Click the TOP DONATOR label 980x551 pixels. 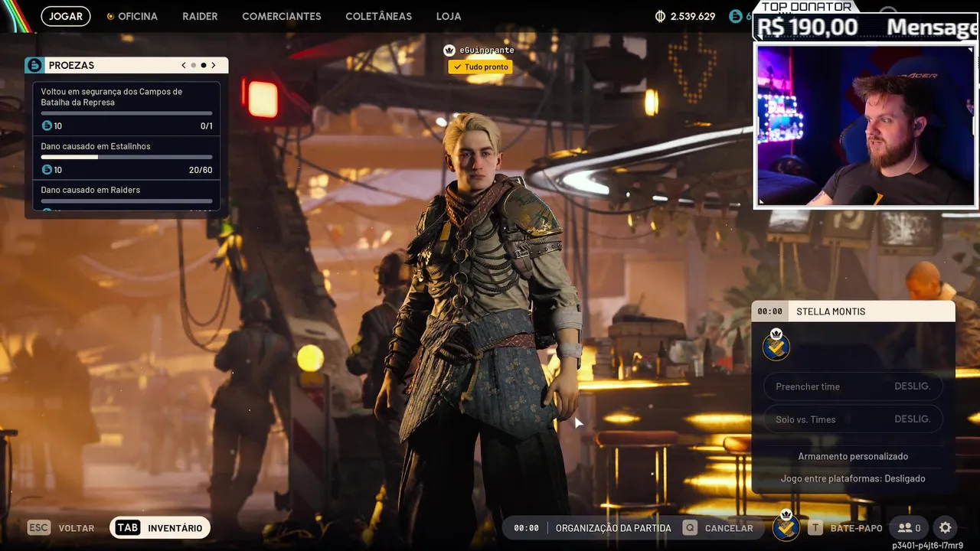(806, 7)
